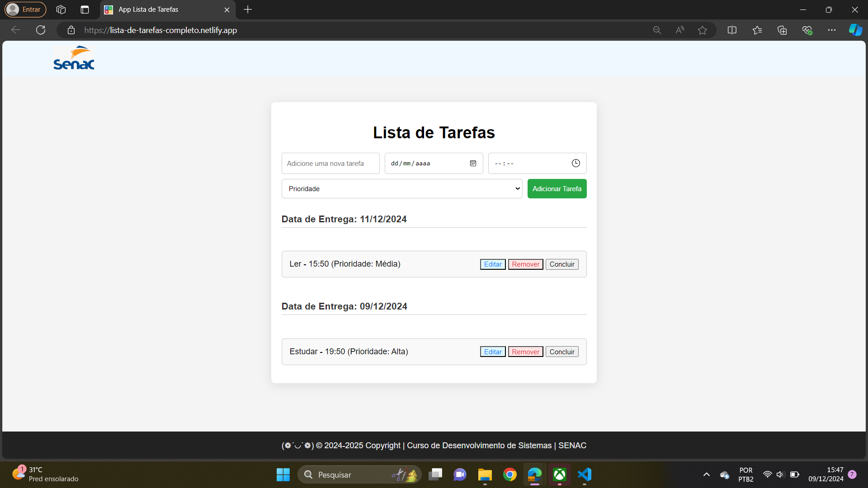Screen dimensions: 868x488
Task: Click text Ler - 15:50 (Prioridade: Média)
Action: 345,264
